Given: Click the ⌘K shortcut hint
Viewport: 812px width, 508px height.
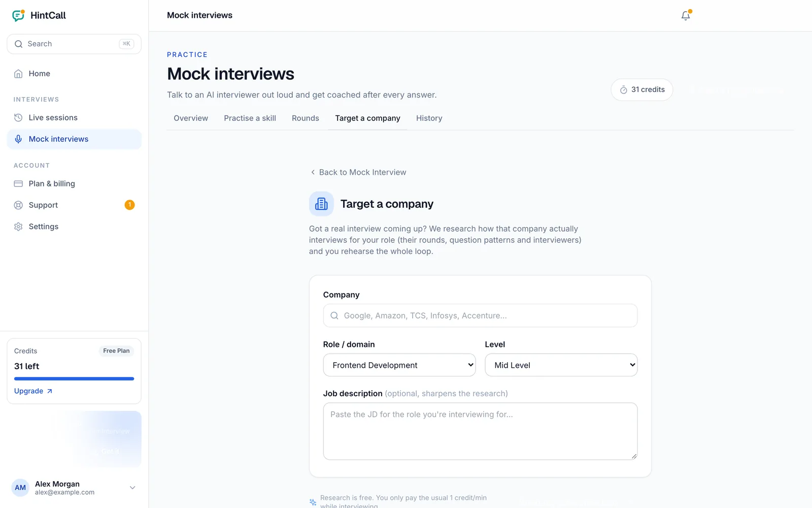Looking at the screenshot, I should pyautogui.click(x=126, y=44).
